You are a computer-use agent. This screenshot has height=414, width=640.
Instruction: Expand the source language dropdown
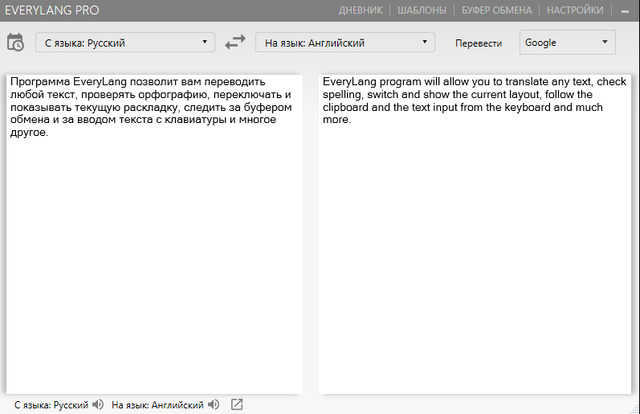pyautogui.click(x=125, y=43)
